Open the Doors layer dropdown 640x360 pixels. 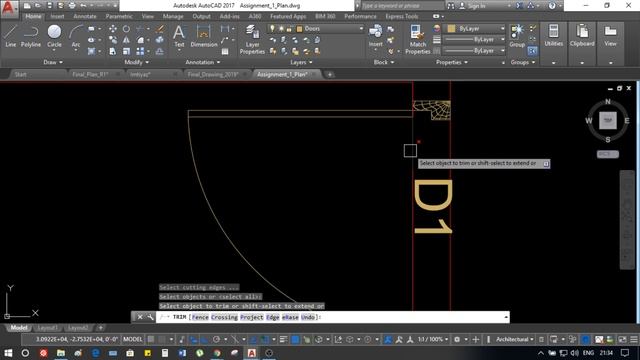pyautogui.click(x=315, y=29)
